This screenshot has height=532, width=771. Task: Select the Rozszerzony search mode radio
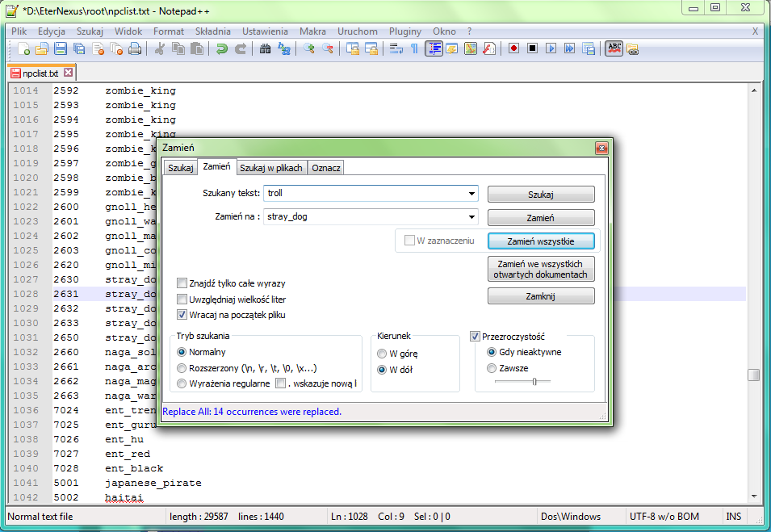182,368
